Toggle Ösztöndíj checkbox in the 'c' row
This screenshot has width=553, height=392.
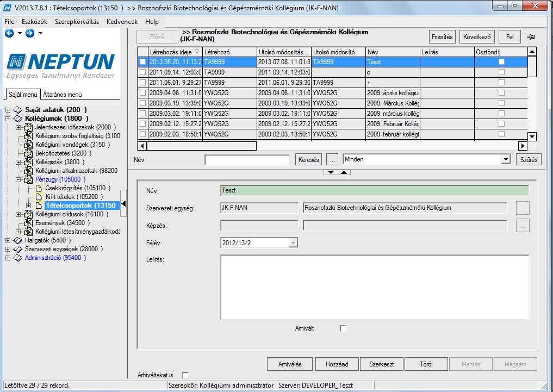click(501, 72)
